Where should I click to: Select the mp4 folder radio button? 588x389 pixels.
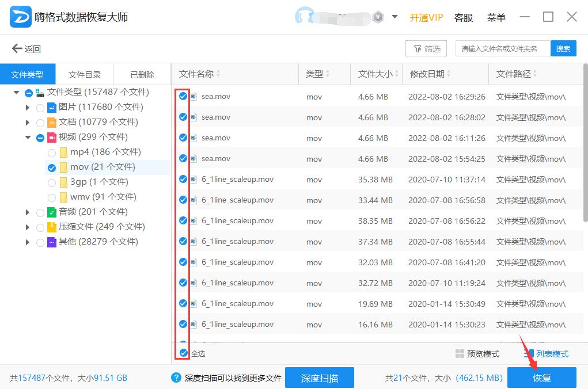click(51, 152)
